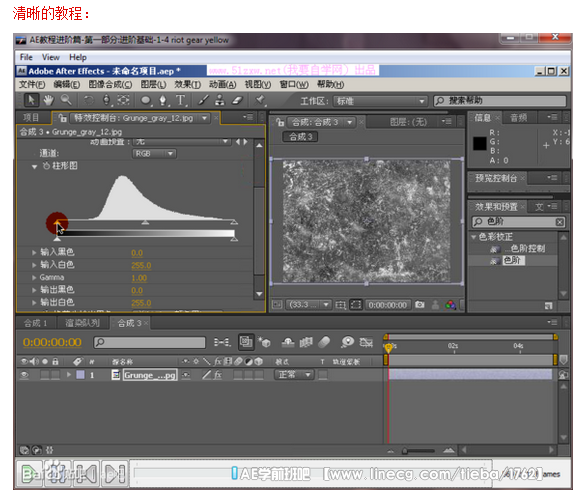Open the zoom 33.3 magnification dropdown
The width and height of the screenshot is (576, 491).
(309, 305)
